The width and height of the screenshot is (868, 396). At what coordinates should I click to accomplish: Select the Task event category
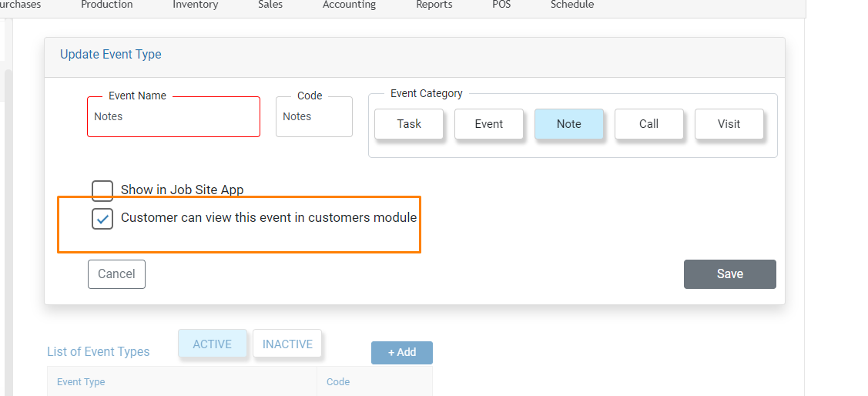point(409,123)
